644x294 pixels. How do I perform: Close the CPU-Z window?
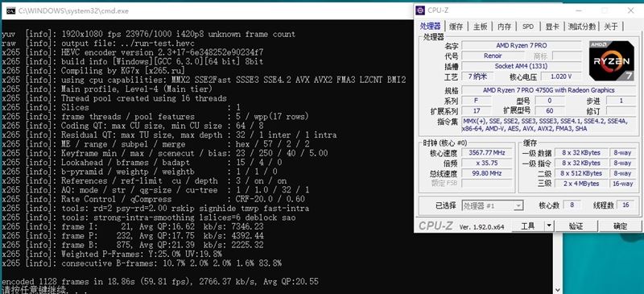pyautogui.click(x=630, y=10)
